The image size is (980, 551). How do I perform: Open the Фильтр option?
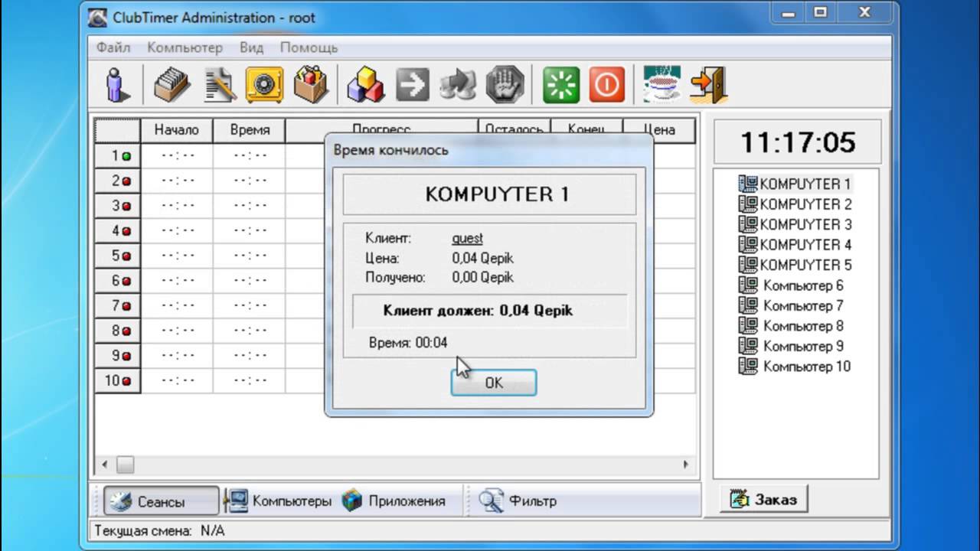(518, 501)
